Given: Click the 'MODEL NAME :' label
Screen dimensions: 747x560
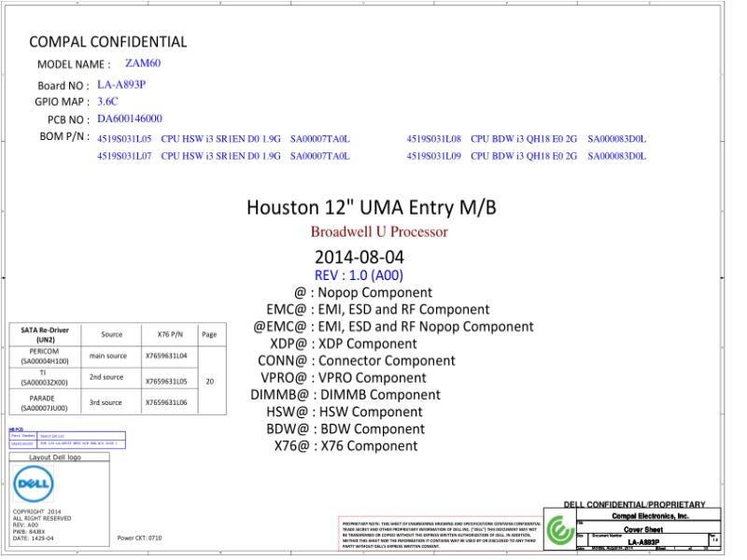Looking at the screenshot, I should coord(74,64).
